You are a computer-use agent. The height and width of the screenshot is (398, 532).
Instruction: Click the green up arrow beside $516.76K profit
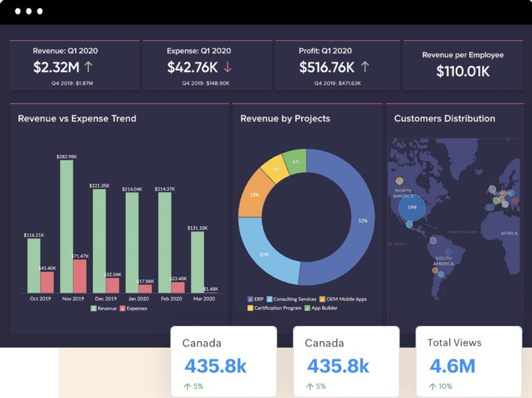(x=365, y=67)
